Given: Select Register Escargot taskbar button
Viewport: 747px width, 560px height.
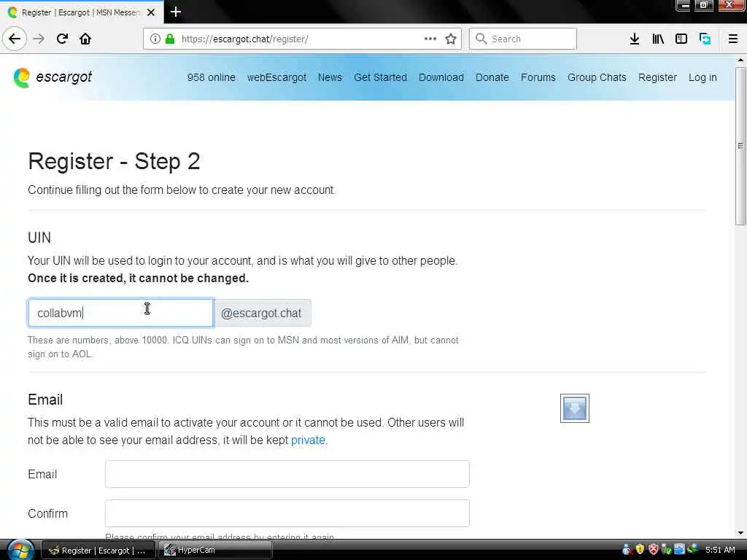Looking at the screenshot, I should pyautogui.click(x=98, y=550).
